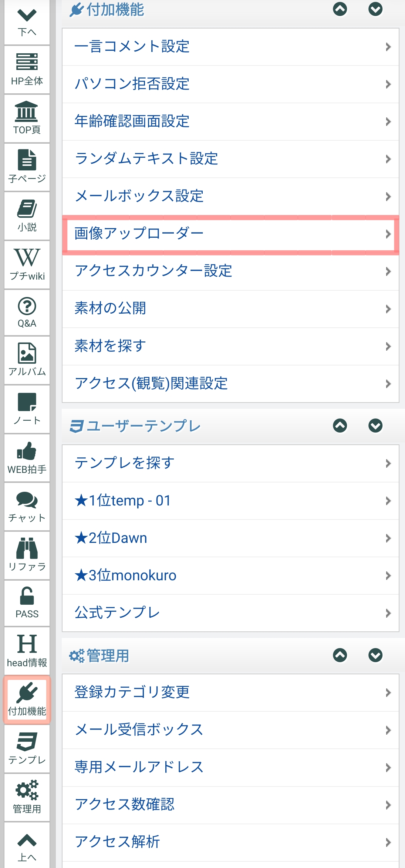Select the 小説 book icon
The image size is (405, 868).
(x=27, y=216)
